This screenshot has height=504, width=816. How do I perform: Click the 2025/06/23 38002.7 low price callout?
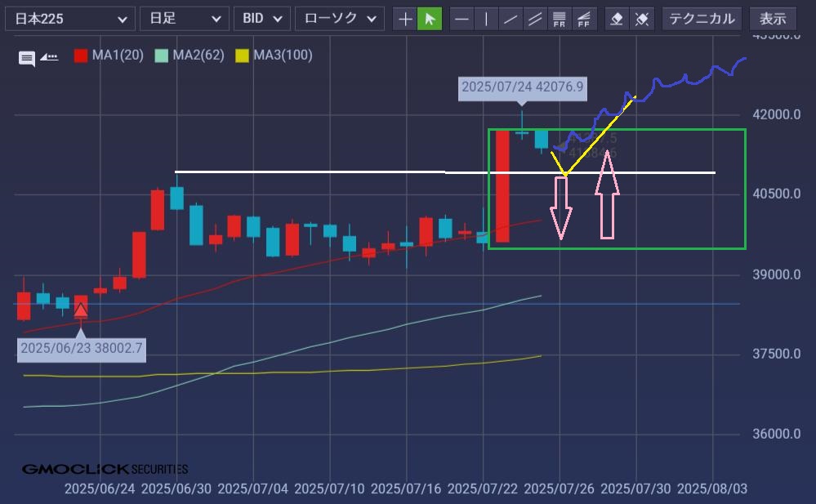[x=82, y=348]
